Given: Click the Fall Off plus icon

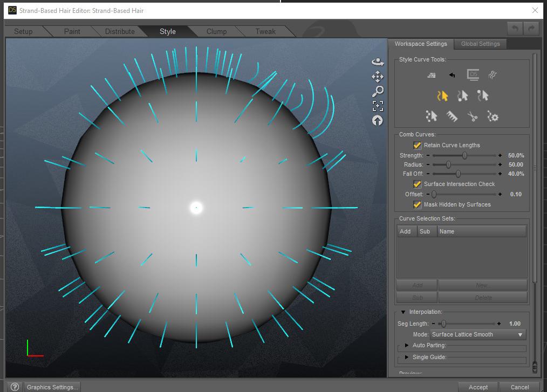Looking at the screenshot, I should tap(500, 173).
